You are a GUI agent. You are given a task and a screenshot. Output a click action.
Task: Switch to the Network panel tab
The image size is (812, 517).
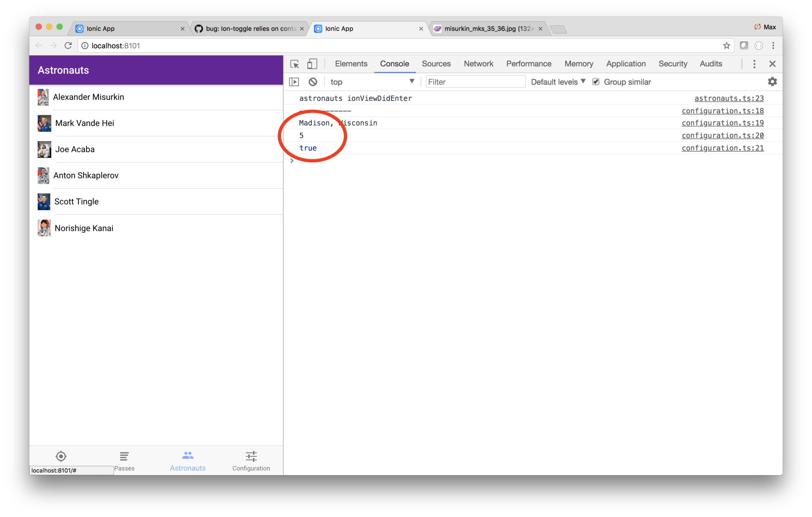[x=478, y=64]
